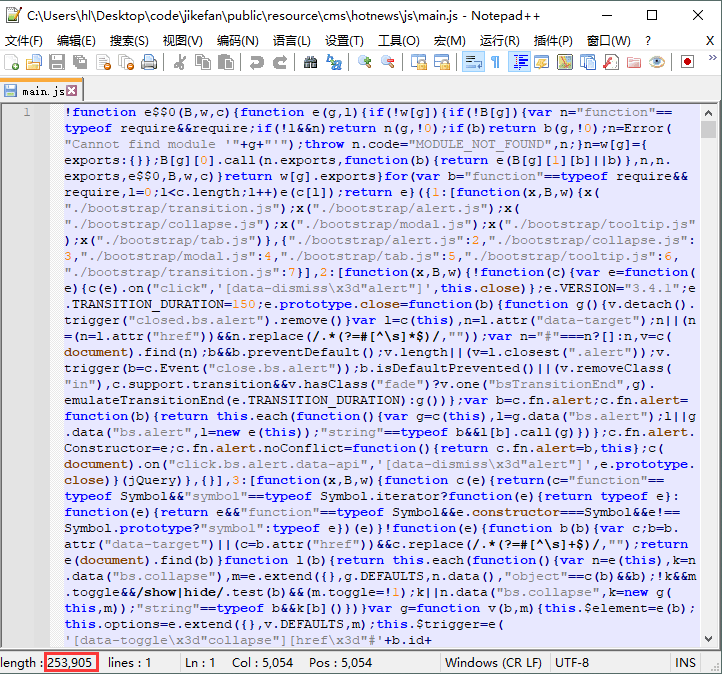722x674 pixels.
Task: Open the Replace dialog icon
Action: [333, 62]
